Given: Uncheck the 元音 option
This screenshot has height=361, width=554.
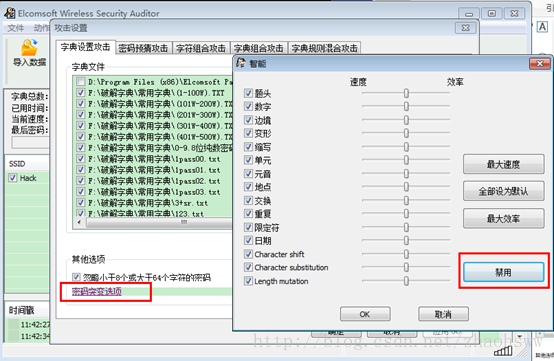Looking at the screenshot, I should pyautogui.click(x=248, y=173).
